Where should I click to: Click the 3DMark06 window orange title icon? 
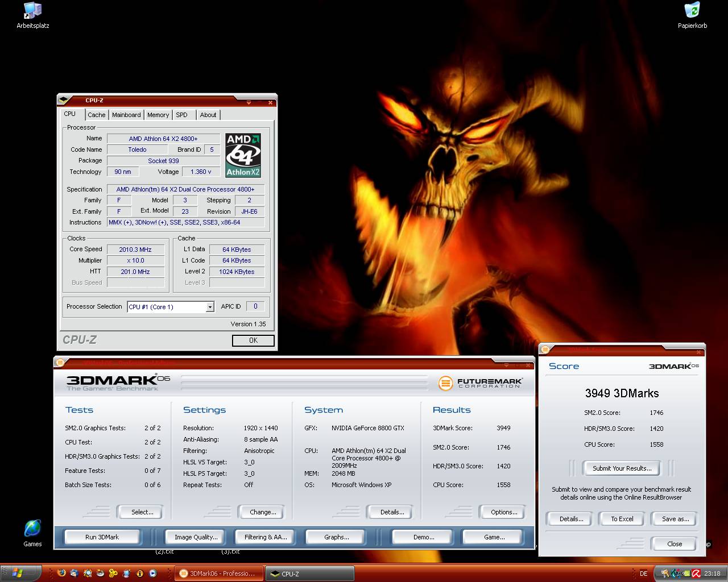point(60,362)
